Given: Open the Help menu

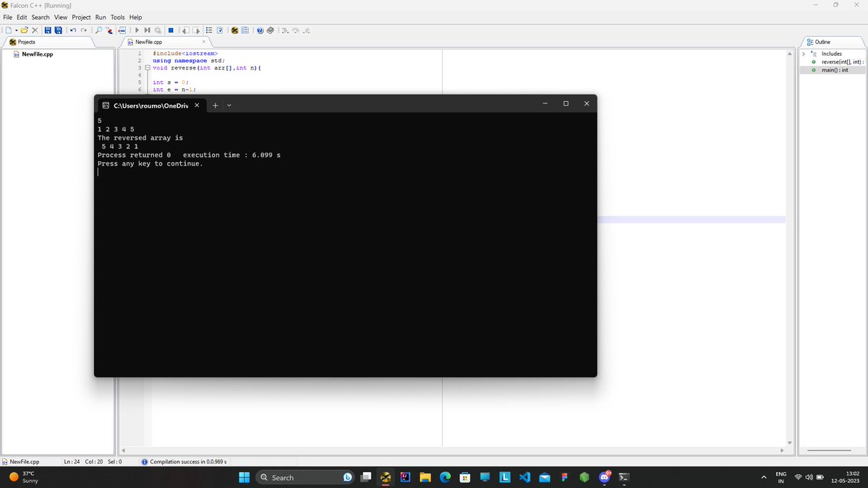Looking at the screenshot, I should [135, 17].
